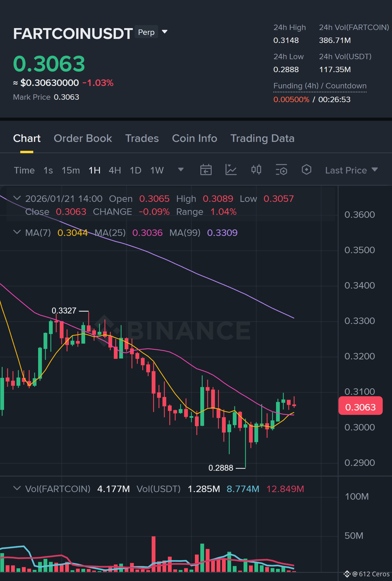Viewport: 392px width, 581px height.
Task: Collapse the MA indicator legend chevron
Action: [17, 232]
